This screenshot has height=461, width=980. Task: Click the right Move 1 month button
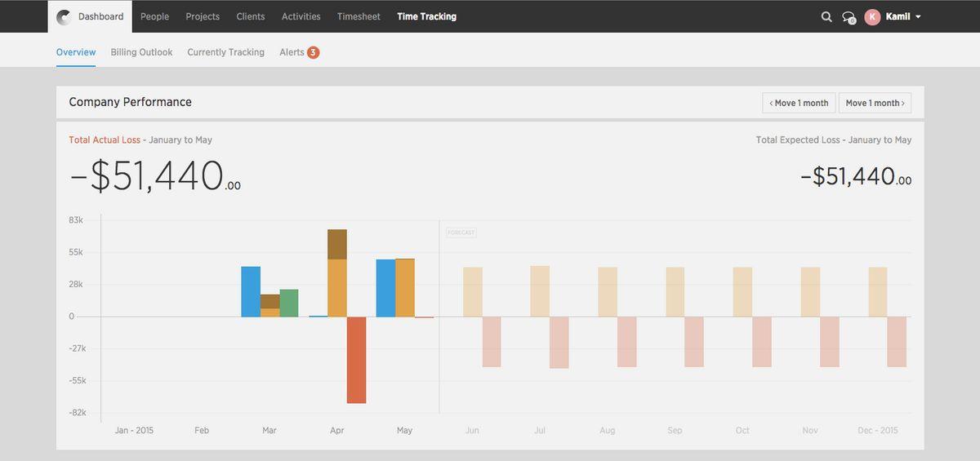[875, 103]
